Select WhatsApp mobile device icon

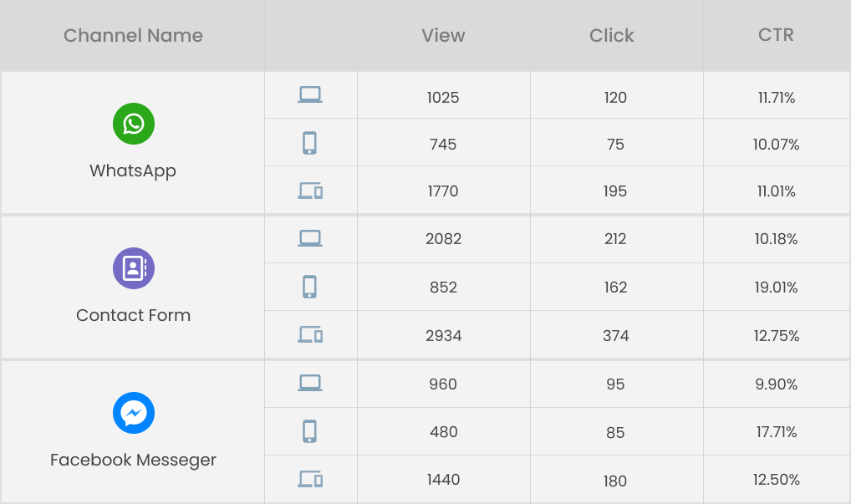coord(309,143)
